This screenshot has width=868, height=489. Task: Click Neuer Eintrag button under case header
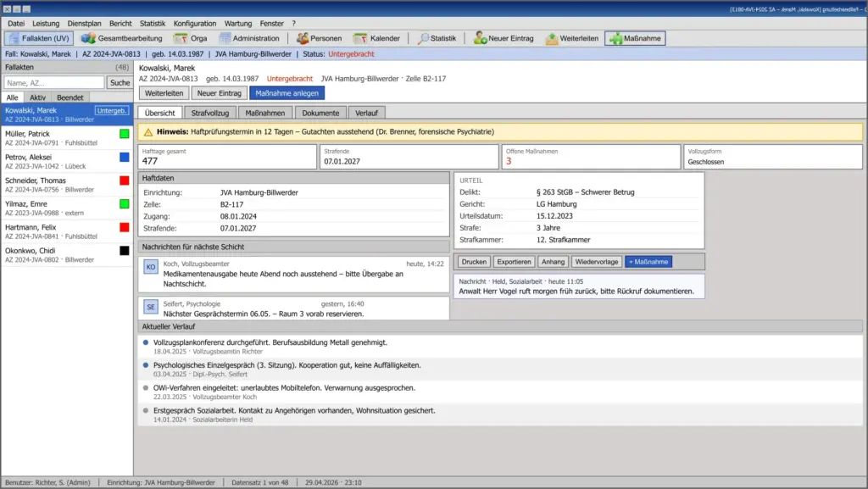point(220,93)
